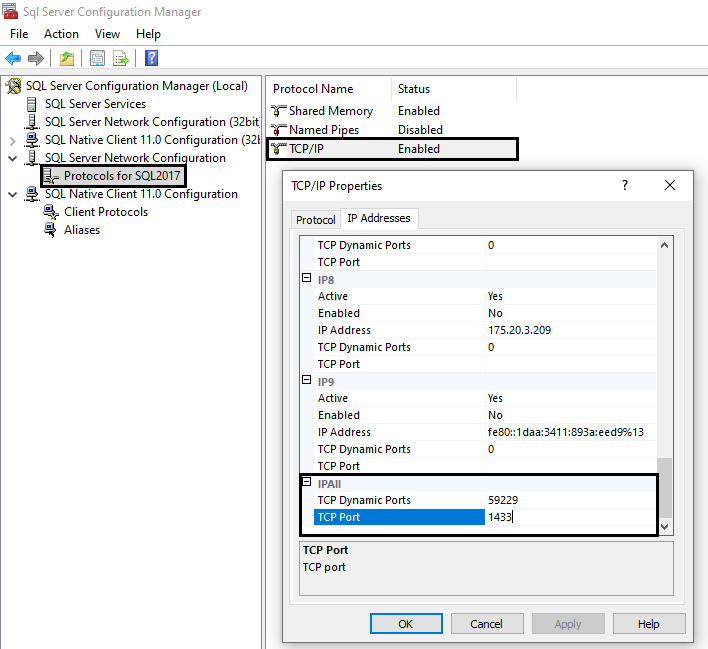Click the TCP/IP protocol icon
This screenshot has height=649, width=708.
tap(279, 149)
